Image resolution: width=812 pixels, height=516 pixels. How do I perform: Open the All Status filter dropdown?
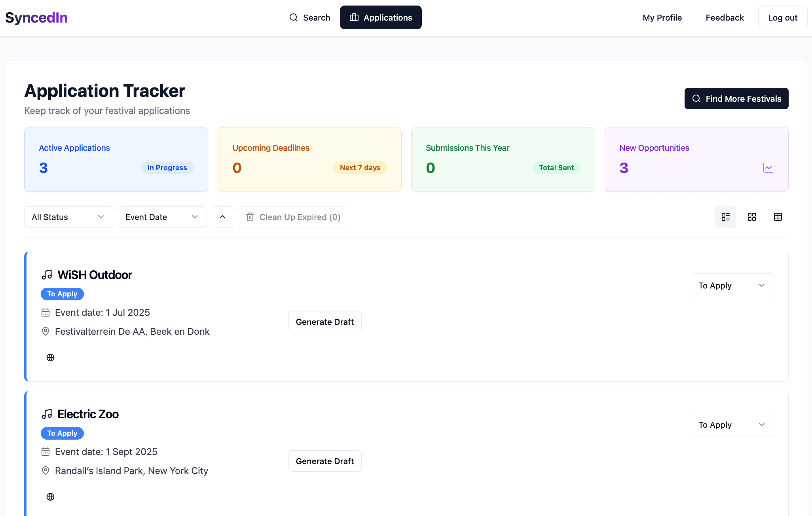[68, 217]
